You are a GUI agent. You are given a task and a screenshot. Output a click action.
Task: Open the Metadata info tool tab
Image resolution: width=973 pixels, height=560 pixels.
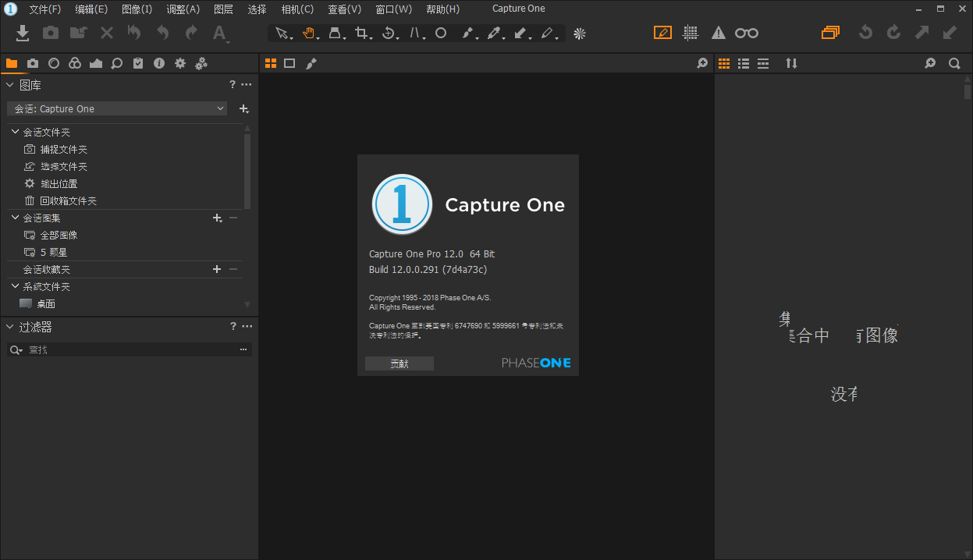click(159, 63)
